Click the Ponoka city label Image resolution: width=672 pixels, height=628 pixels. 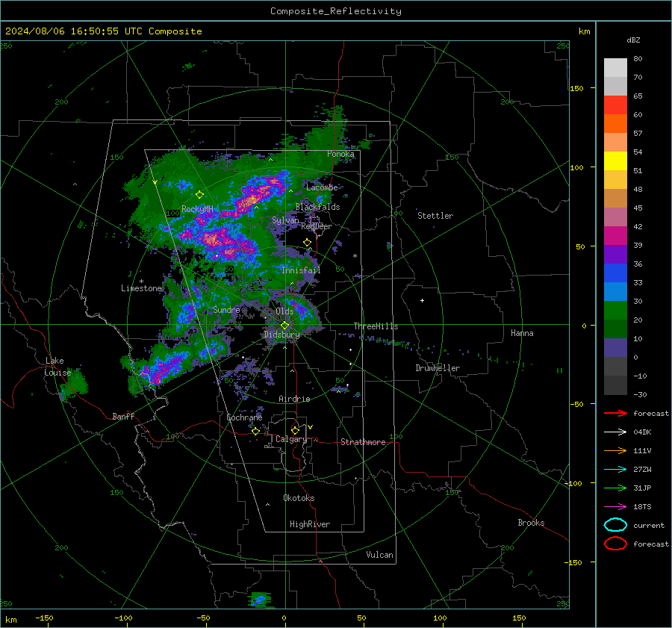click(x=340, y=154)
